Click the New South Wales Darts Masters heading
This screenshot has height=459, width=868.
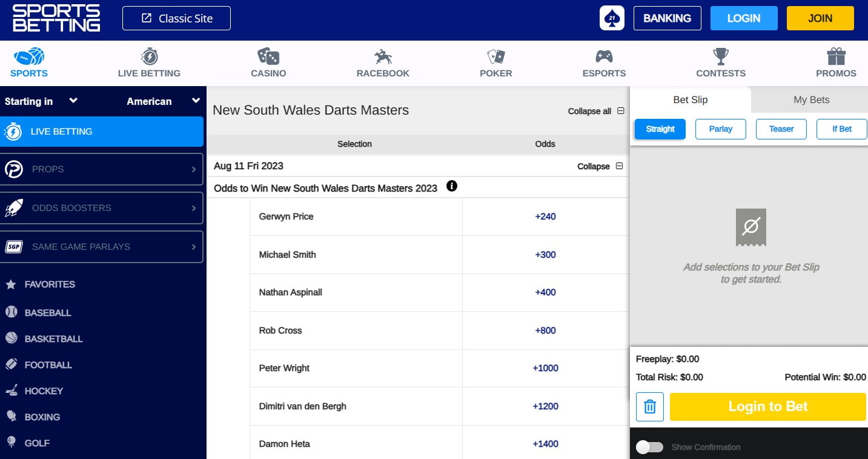tap(311, 110)
